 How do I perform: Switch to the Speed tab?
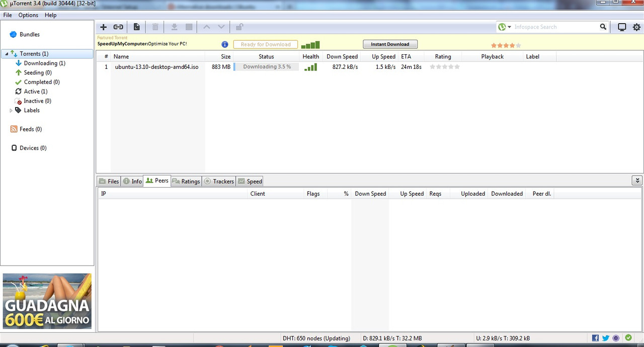tap(250, 182)
